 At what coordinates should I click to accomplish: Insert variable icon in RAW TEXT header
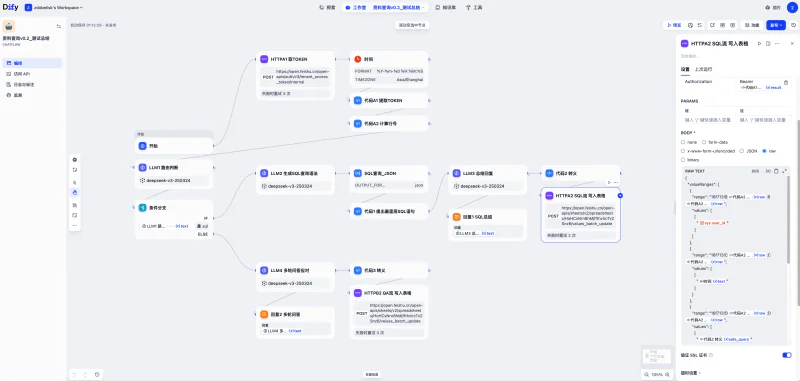tap(768, 171)
